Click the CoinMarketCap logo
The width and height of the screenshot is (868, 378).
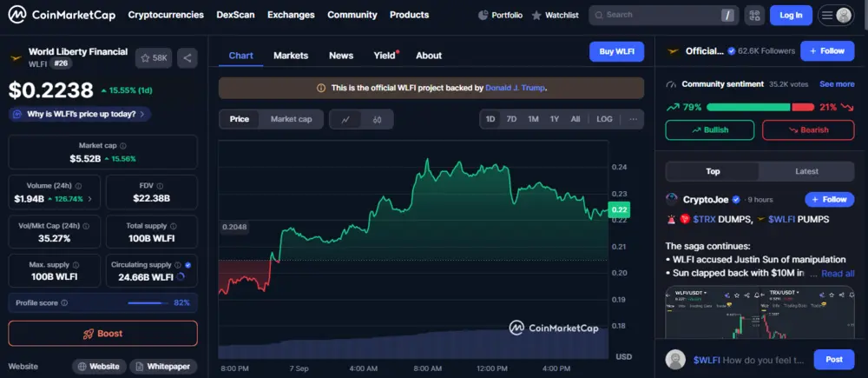62,15
